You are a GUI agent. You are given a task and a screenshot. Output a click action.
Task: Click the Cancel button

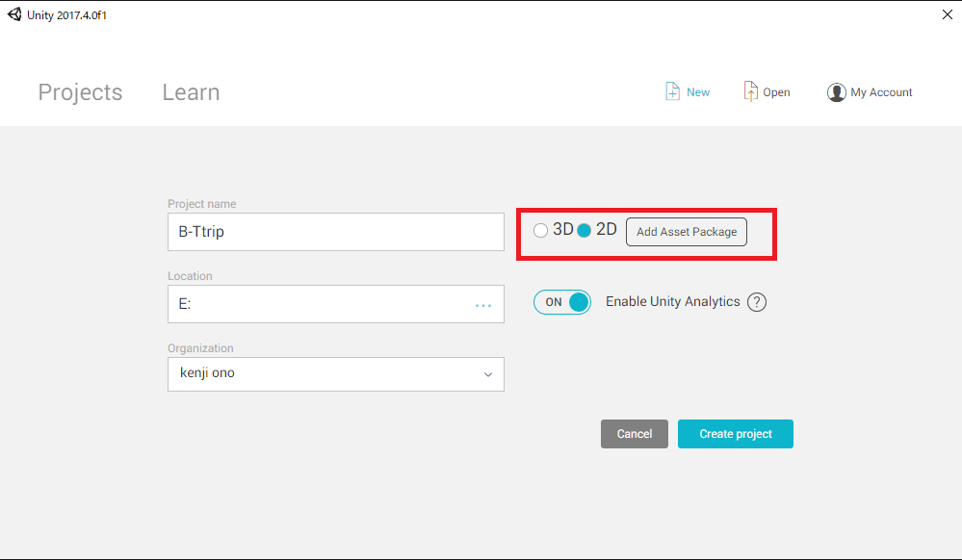tap(635, 434)
